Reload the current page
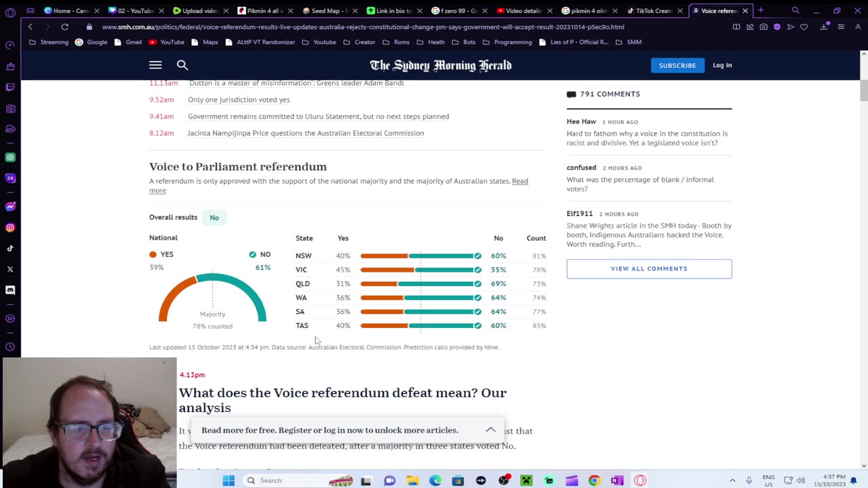The height and width of the screenshot is (488, 868). (x=64, y=26)
